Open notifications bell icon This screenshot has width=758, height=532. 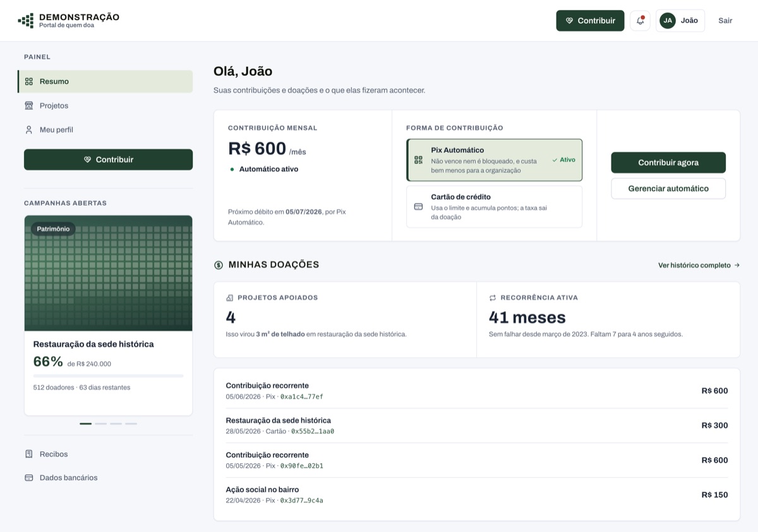(640, 20)
